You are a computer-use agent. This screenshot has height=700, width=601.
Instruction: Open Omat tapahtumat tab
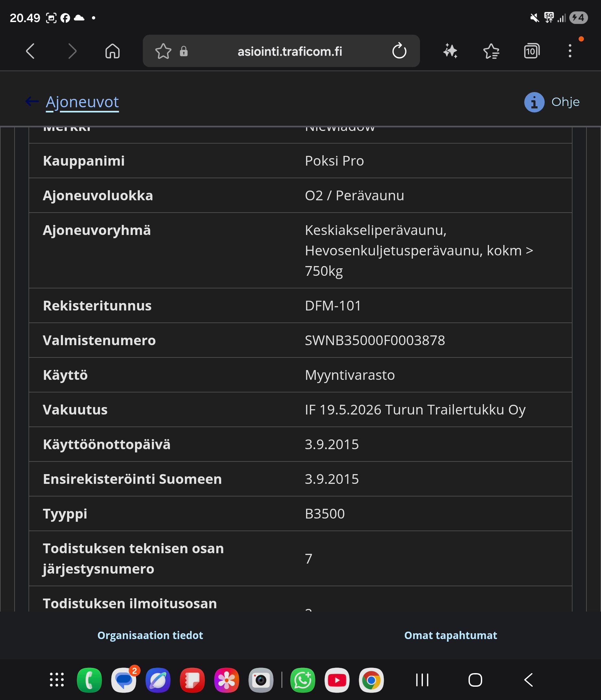(450, 636)
